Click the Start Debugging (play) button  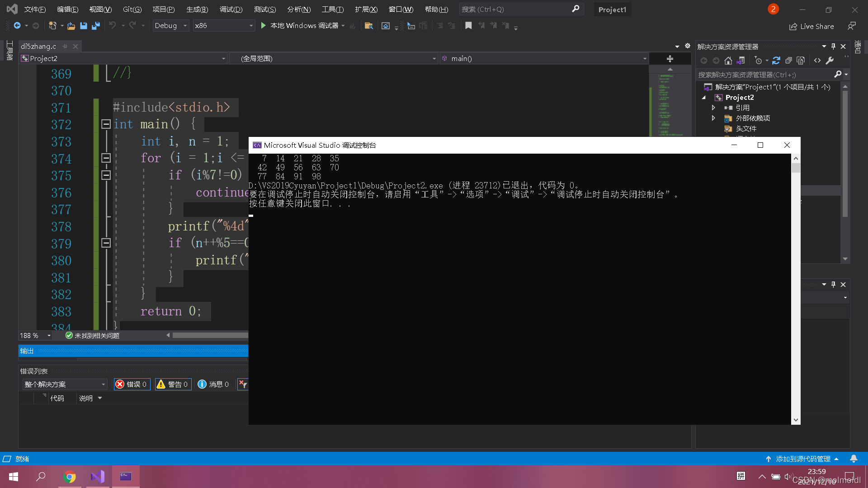tap(264, 25)
